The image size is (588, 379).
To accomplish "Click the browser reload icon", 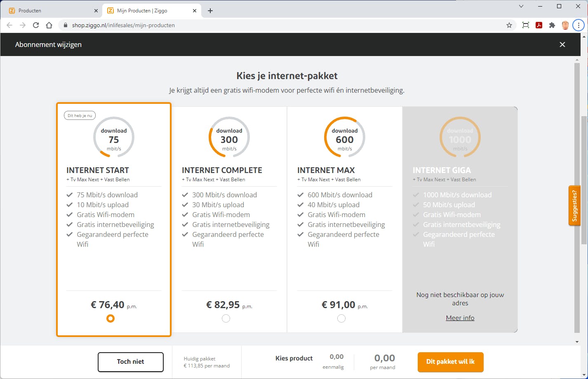I will [x=36, y=25].
